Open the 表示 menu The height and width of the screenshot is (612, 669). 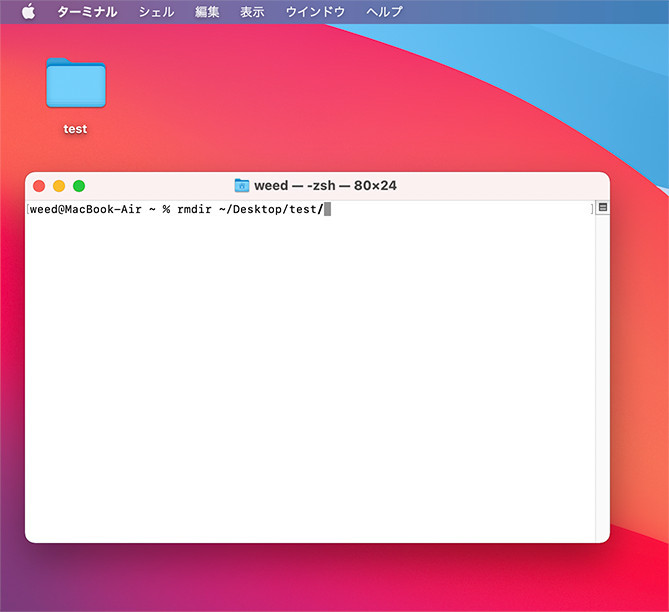pyautogui.click(x=252, y=12)
